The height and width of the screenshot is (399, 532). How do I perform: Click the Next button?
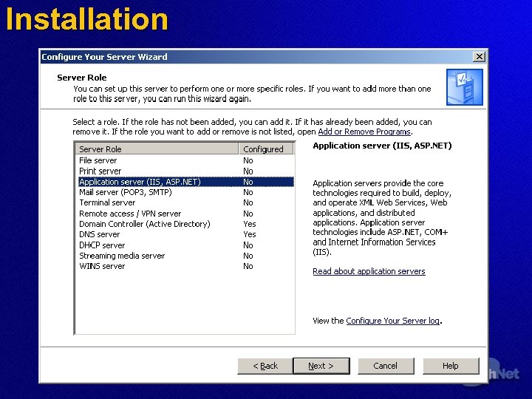[x=321, y=366]
